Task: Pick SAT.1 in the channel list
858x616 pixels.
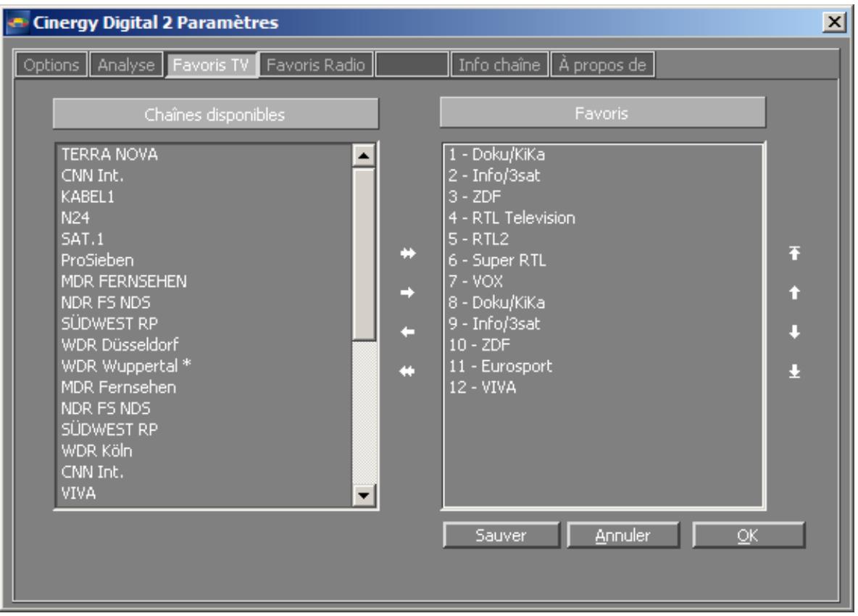Action: [204, 240]
